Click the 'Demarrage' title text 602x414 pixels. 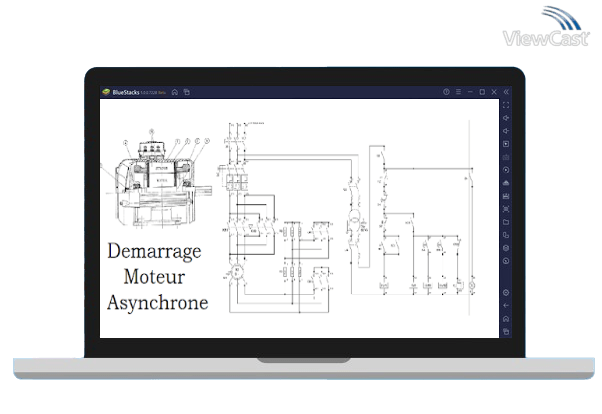(154, 252)
